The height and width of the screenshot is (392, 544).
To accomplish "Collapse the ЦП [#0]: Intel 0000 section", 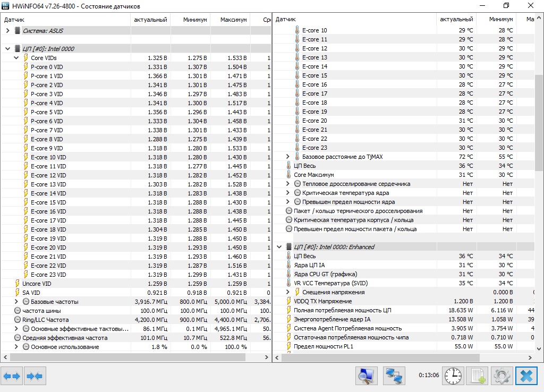I will [x=7, y=48].
